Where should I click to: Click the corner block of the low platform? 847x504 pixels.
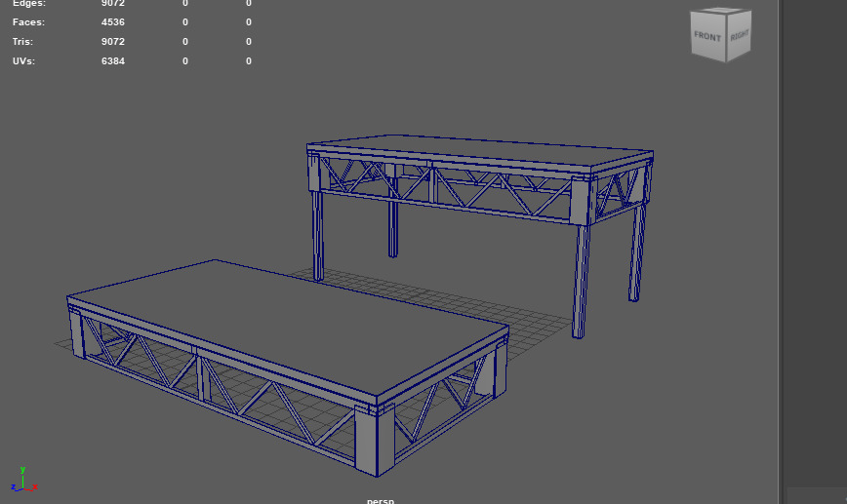coord(375,440)
